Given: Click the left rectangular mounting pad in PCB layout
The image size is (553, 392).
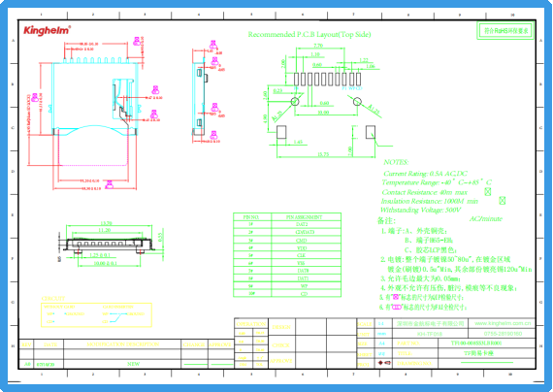Looking at the screenshot, I should [281, 132].
